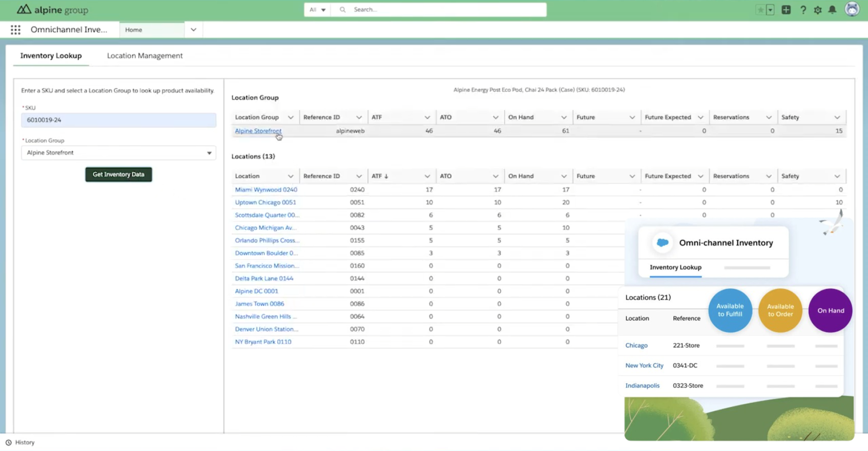
Task: Open the NY Bryant Park 0110 link
Action: [x=263, y=342]
